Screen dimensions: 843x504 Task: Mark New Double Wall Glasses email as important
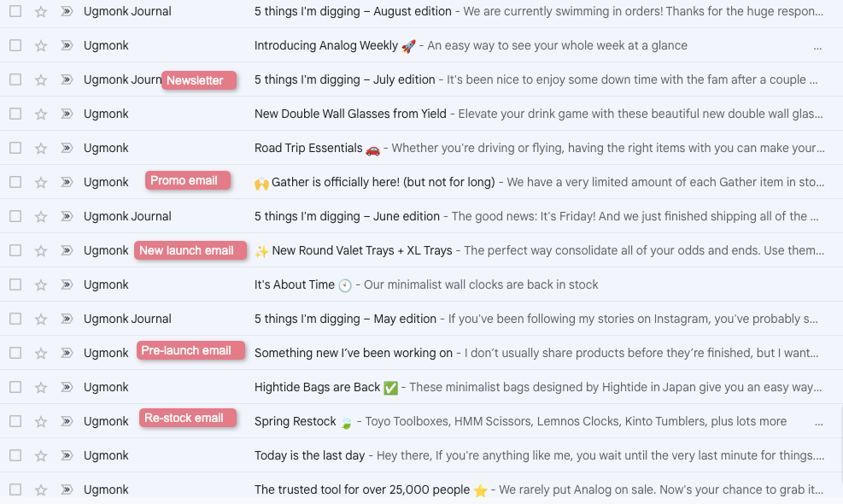(67, 114)
